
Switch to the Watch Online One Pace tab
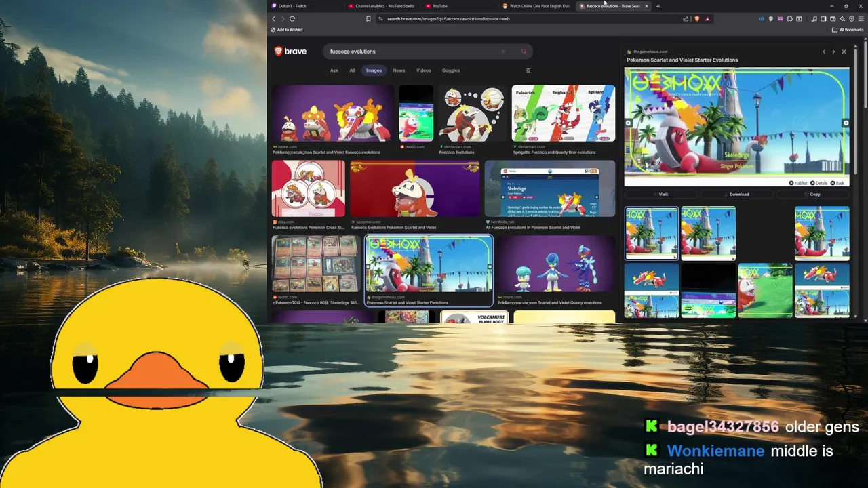tap(536, 6)
